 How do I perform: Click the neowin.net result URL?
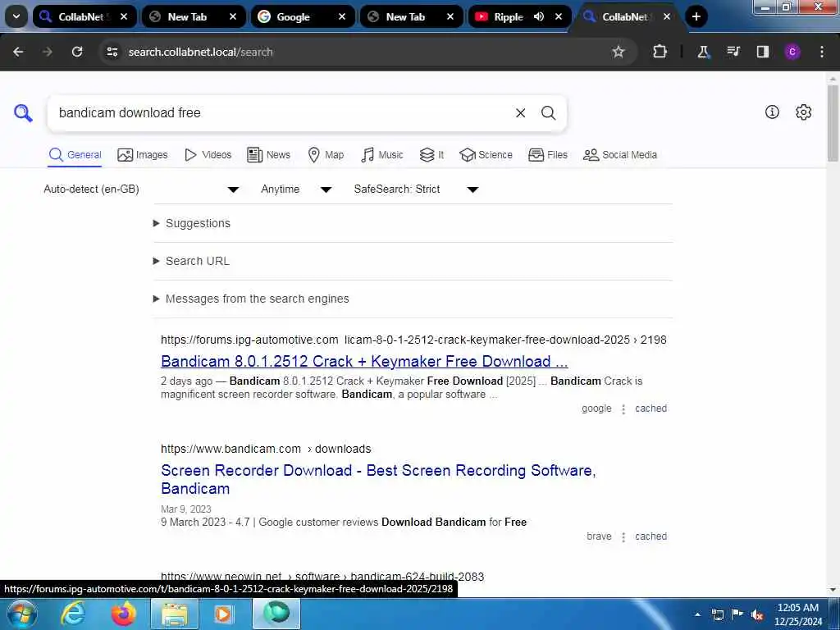pos(322,577)
